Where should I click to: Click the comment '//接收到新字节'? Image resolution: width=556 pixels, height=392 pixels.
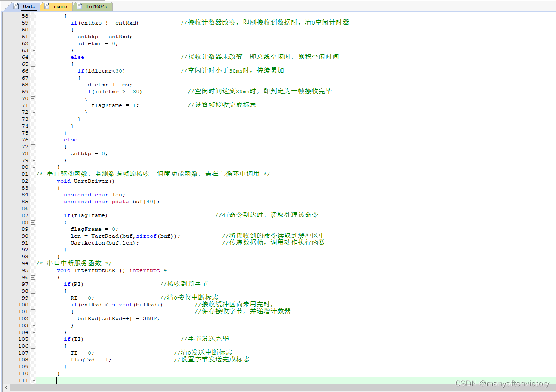[184, 284]
